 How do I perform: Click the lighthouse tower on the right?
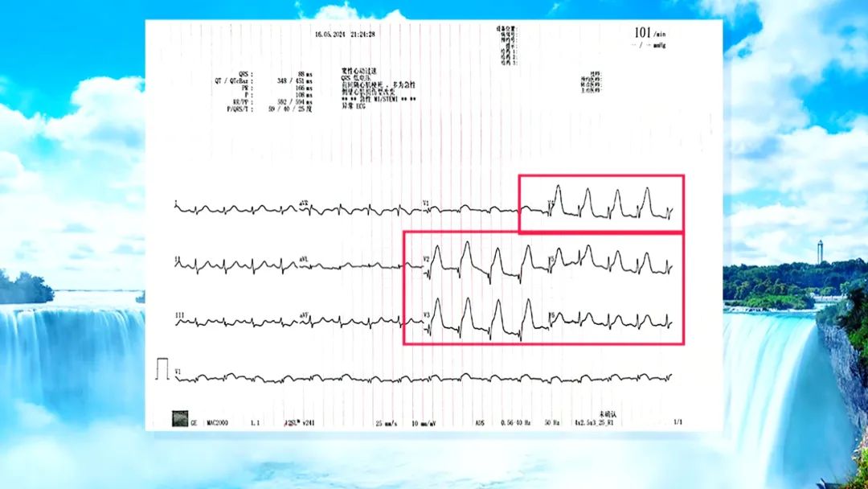pos(820,253)
